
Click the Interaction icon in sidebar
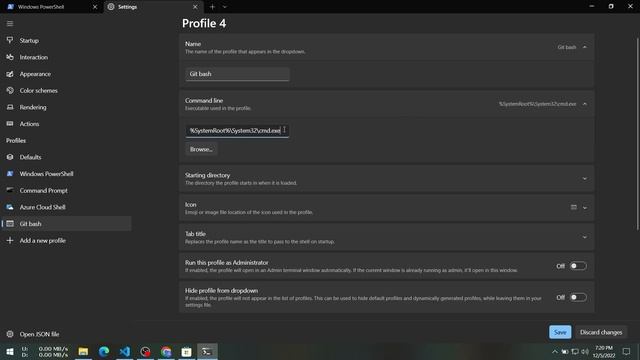click(10, 57)
